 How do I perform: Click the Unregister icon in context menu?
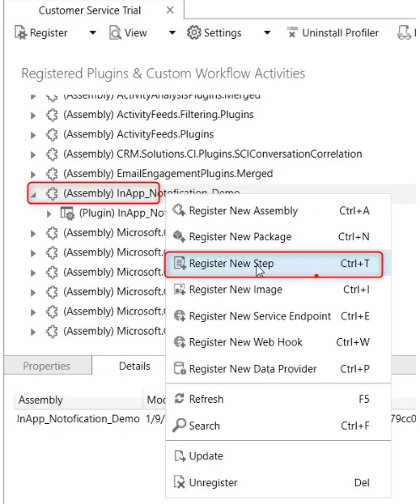pyautogui.click(x=180, y=482)
